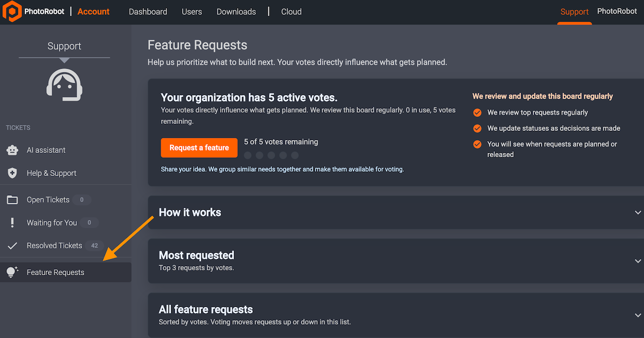Click the Resolved Tickets checkmark icon

tap(12, 246)
